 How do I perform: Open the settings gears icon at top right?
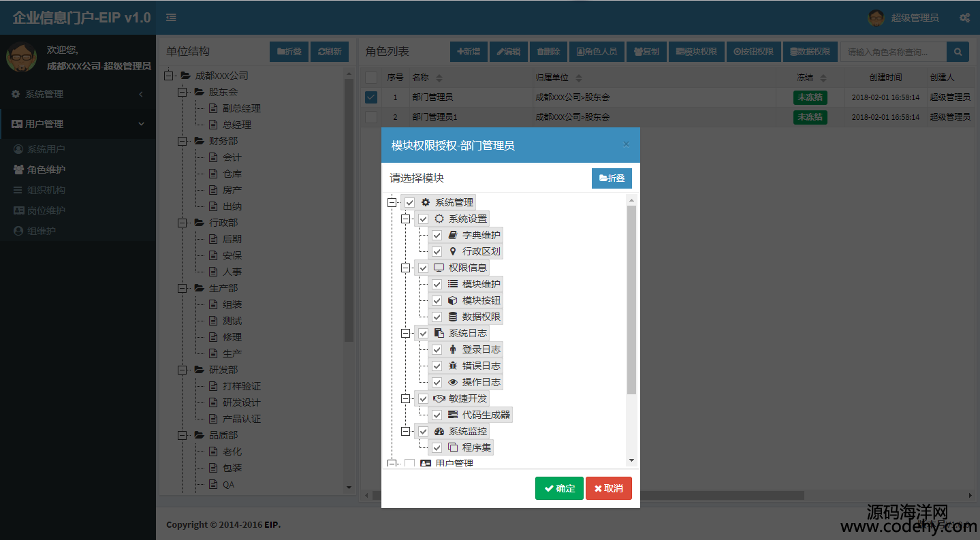964,18
